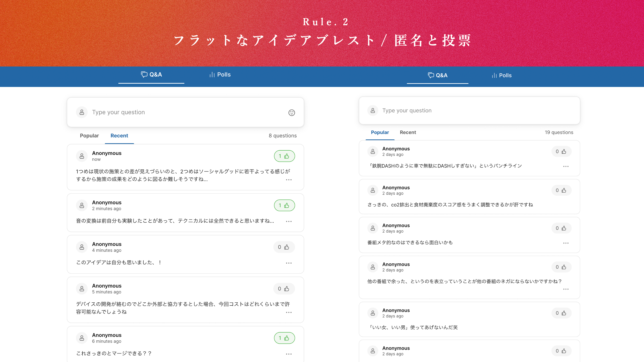Open the Polls tab in right panel
Viewport: 644px width, 362px height.
501,75
